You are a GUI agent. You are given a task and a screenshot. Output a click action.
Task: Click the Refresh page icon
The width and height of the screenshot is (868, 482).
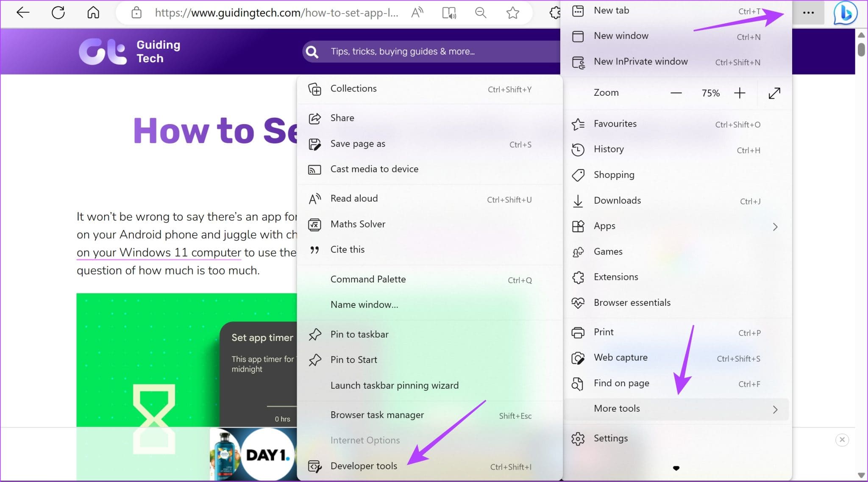(58, 12)
